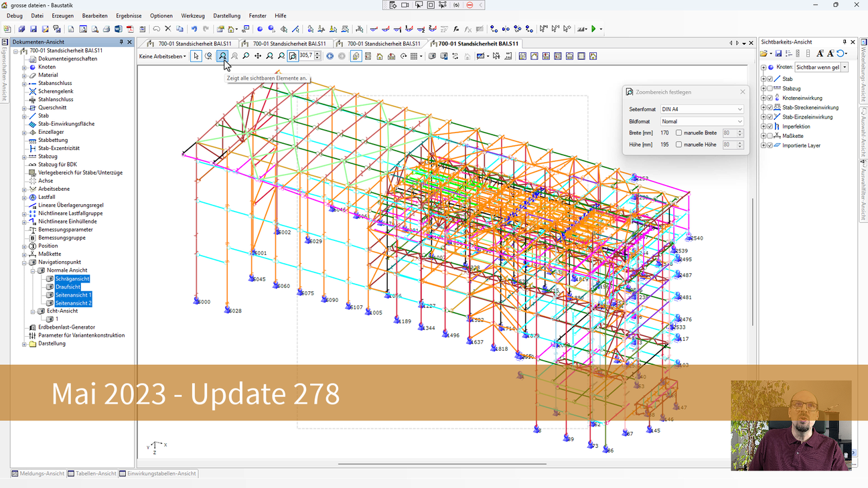Activate the pan (move view) tool
Viewport: 868px width, 488px height.
coord(258,56)
